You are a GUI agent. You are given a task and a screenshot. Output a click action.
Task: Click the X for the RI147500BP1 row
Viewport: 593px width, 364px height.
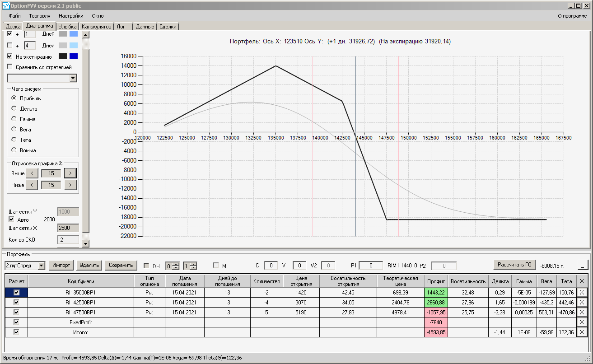(x=582, y=313)
